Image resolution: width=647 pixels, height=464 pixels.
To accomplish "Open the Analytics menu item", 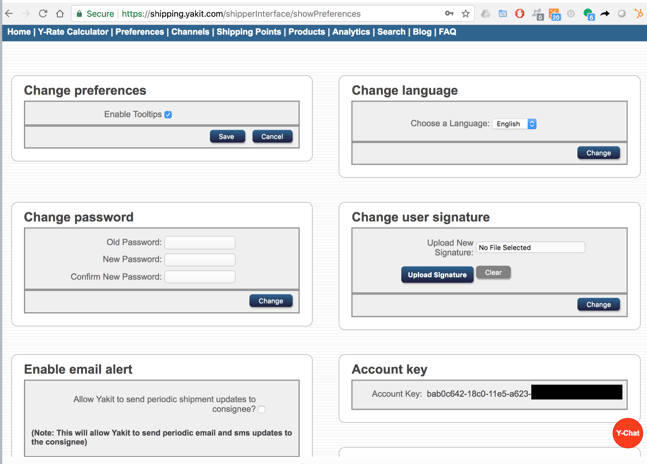I will [x=351, y=32].
